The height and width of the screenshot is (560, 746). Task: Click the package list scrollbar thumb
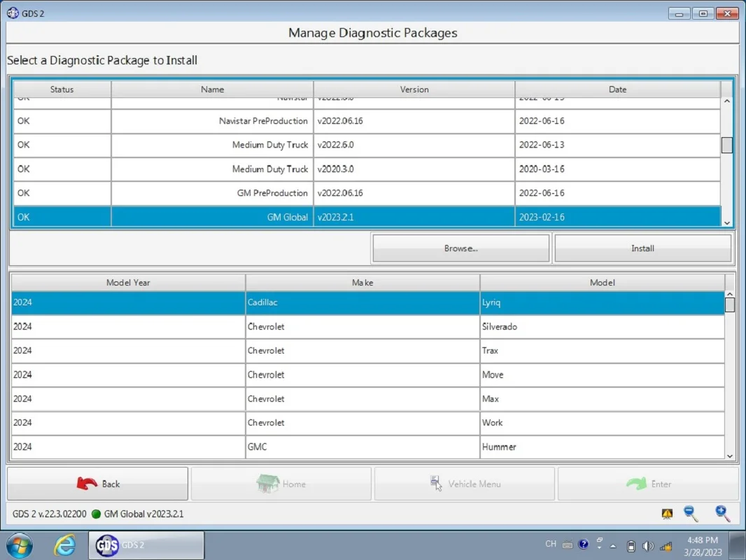(727, 145)
